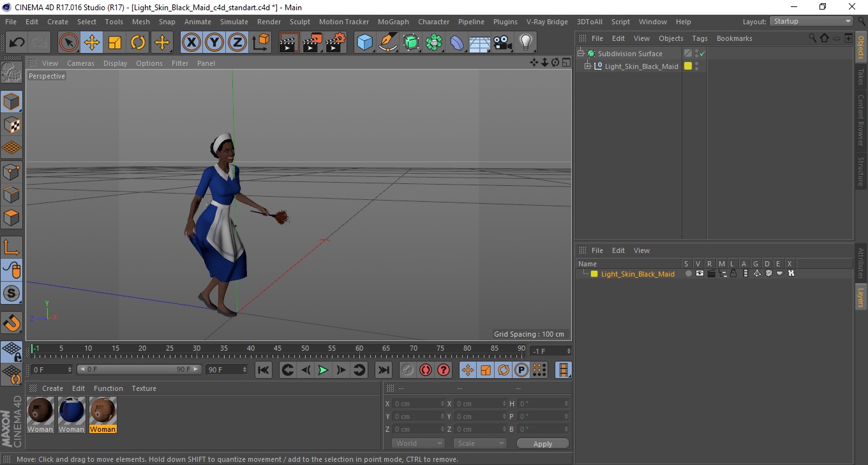Click the end frame 90 F field
Screen dimensions: 868x465
click(x=227, y=369)
